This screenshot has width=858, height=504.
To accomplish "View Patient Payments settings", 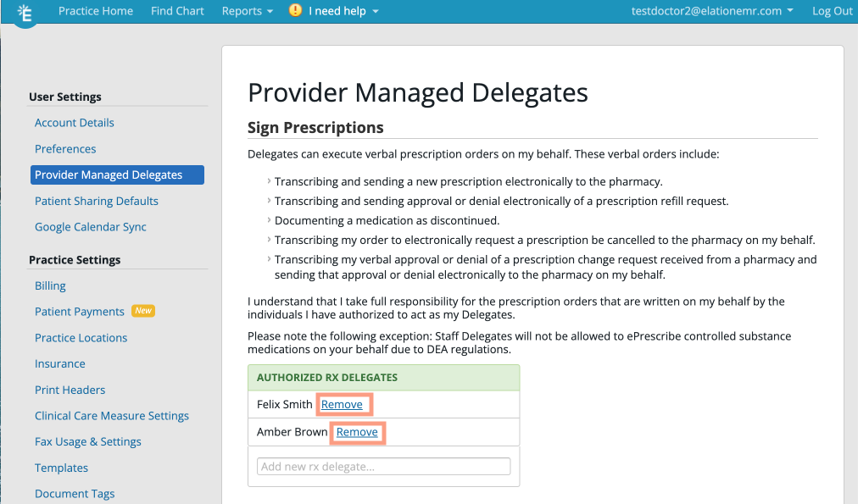I will [81, 312].
